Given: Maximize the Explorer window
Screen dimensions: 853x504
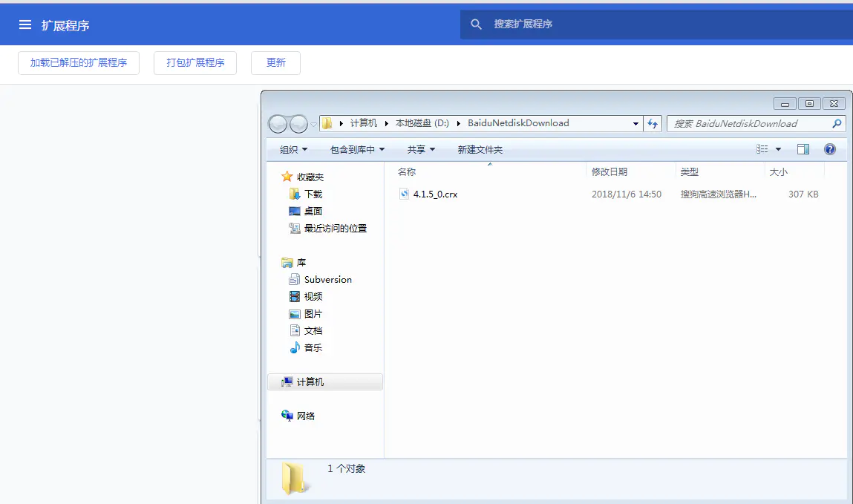Looking at the screenshot, I should [809, 103].
